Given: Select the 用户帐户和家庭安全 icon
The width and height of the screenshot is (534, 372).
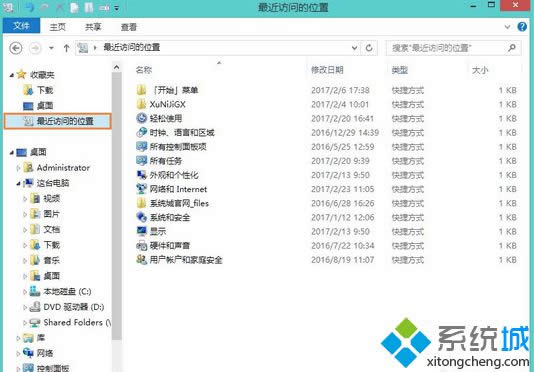Looking at the screenshot, I should pyautogui.click(x=141, y=260).
